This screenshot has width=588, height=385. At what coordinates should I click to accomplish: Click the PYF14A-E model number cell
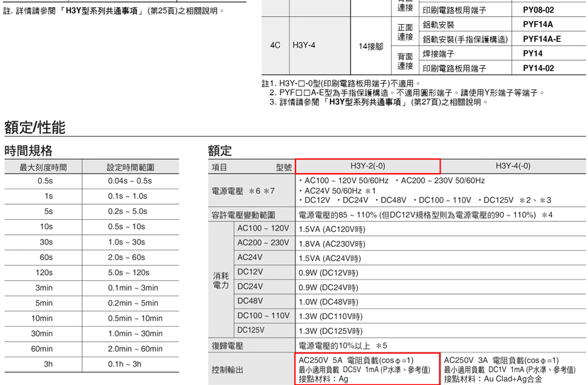click(x=541, y=39)
